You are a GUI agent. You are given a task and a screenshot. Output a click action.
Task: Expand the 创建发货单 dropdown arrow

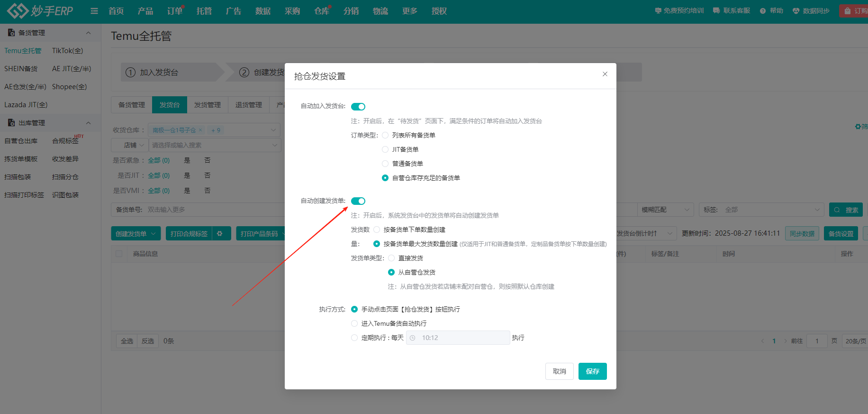(x=154, y=234)
